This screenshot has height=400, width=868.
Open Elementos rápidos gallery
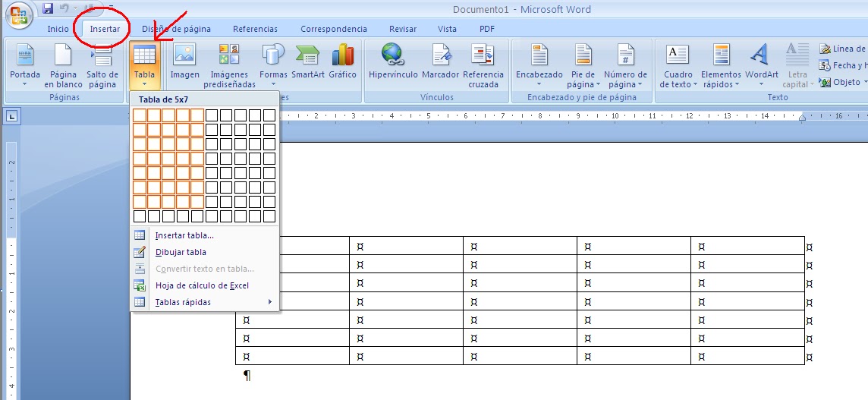(x=721, y=65)
